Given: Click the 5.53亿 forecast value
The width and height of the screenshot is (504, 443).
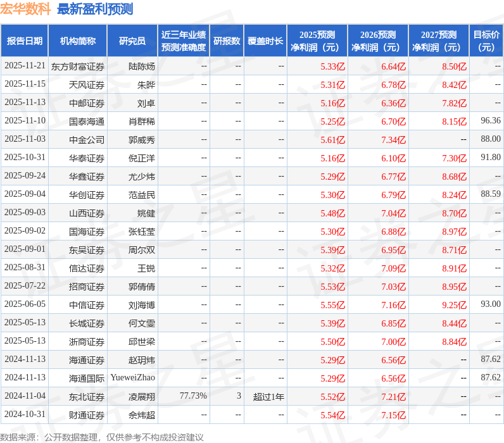Looking at the screenshot, I should click(x=332, y=286).
